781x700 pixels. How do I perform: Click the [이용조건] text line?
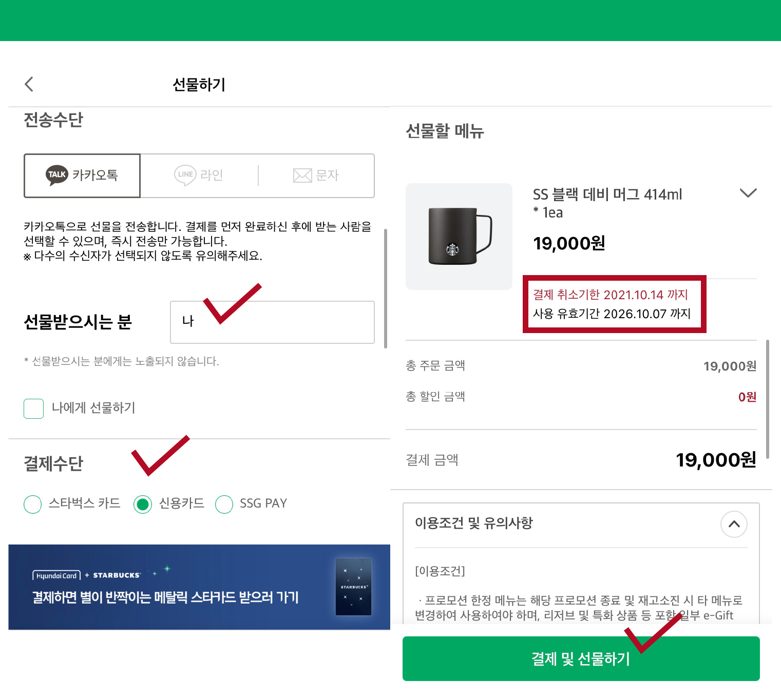[x=440, y=571]
